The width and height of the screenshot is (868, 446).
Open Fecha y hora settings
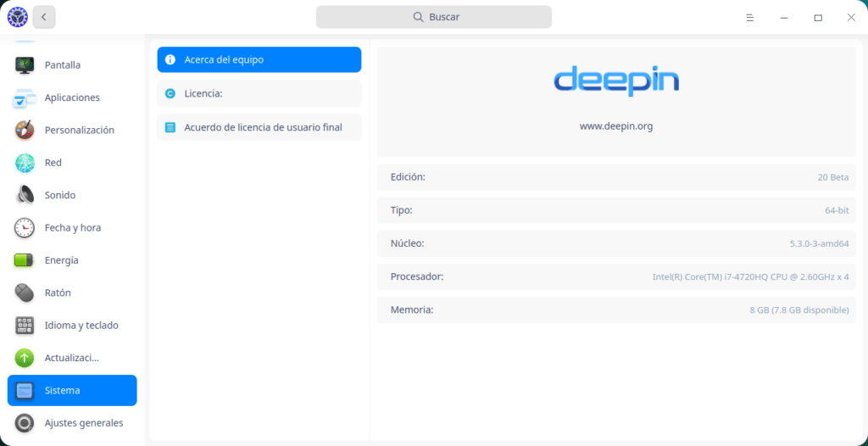[x=72, y=228]
